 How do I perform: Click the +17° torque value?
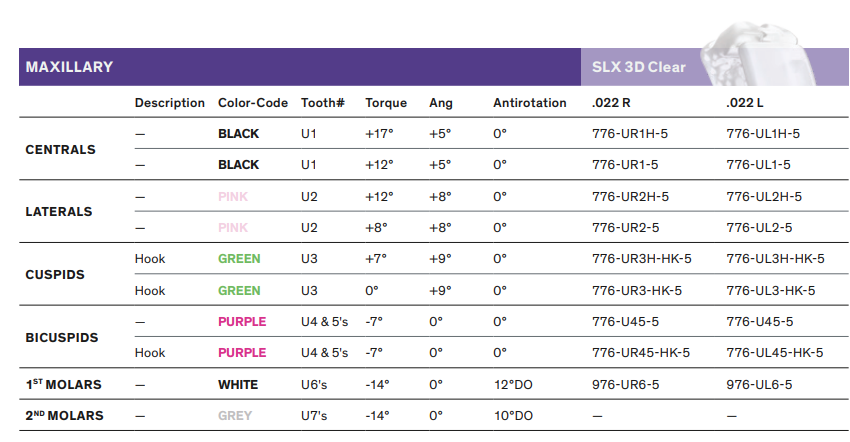point(379,133)
